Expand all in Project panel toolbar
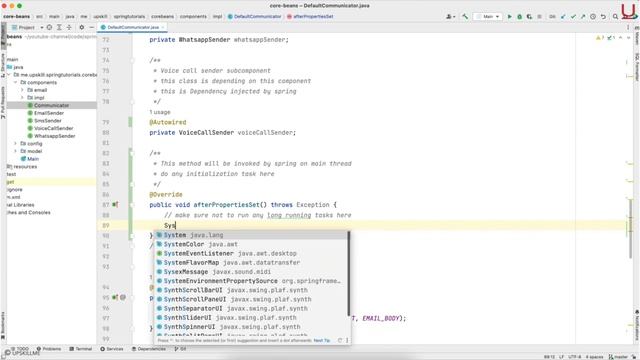This screenshot has width=640, height=360. pyautogui.click(x=59, y=27)
